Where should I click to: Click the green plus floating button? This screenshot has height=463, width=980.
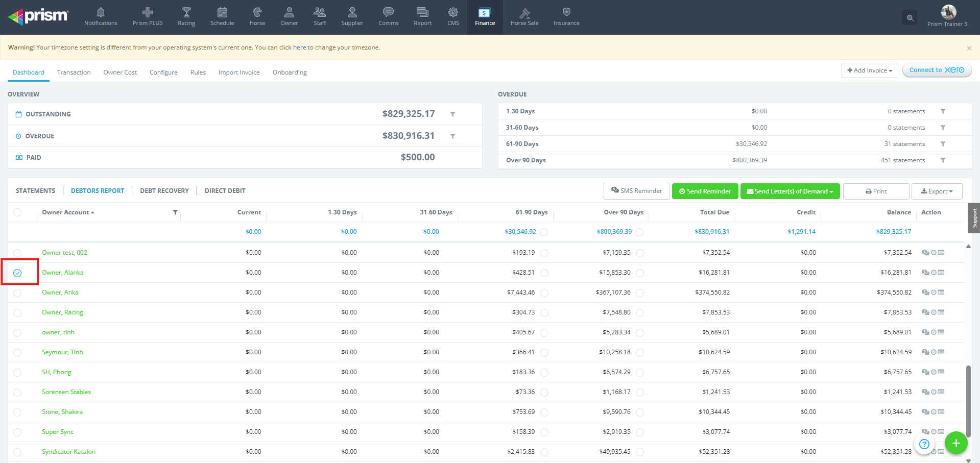point(956,443)
